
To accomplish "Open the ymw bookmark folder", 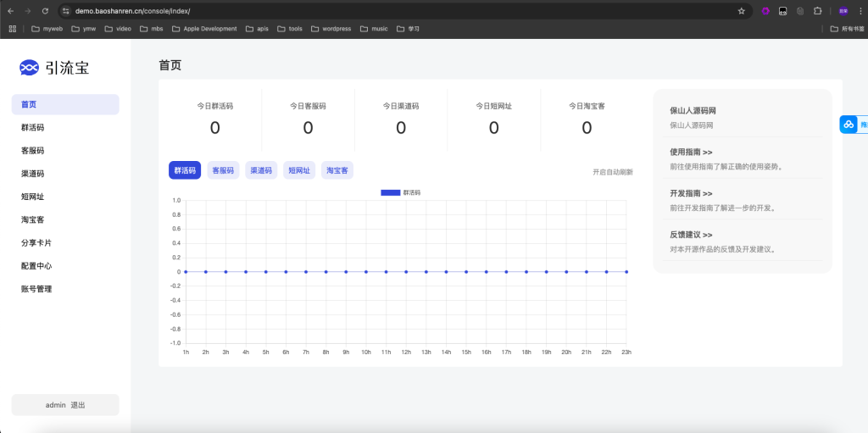I will [84, 29].
